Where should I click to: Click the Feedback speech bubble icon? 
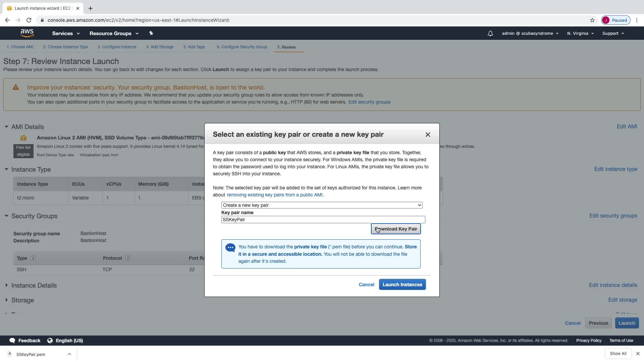(12, 341)
